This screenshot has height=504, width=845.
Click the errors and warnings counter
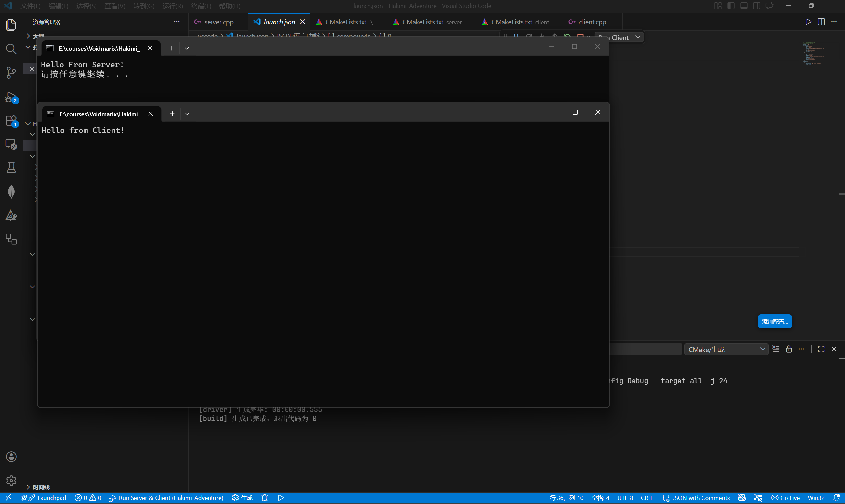pos(88,498)
